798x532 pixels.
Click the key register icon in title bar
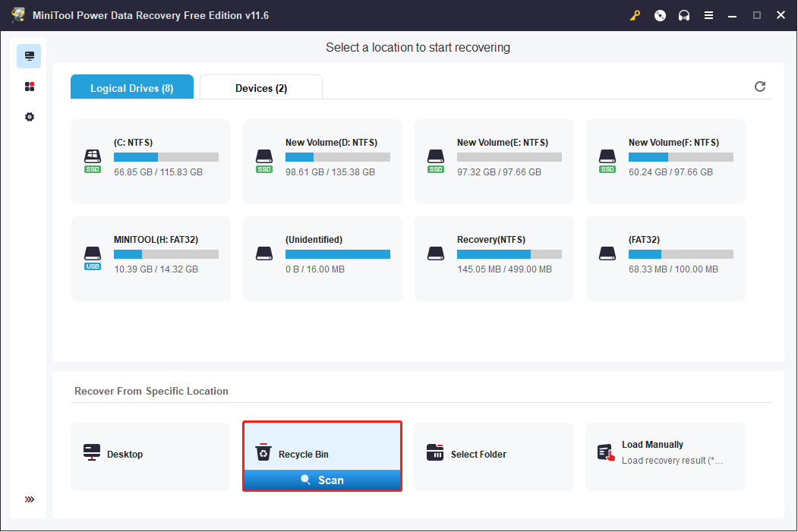[x=635, y=15]
